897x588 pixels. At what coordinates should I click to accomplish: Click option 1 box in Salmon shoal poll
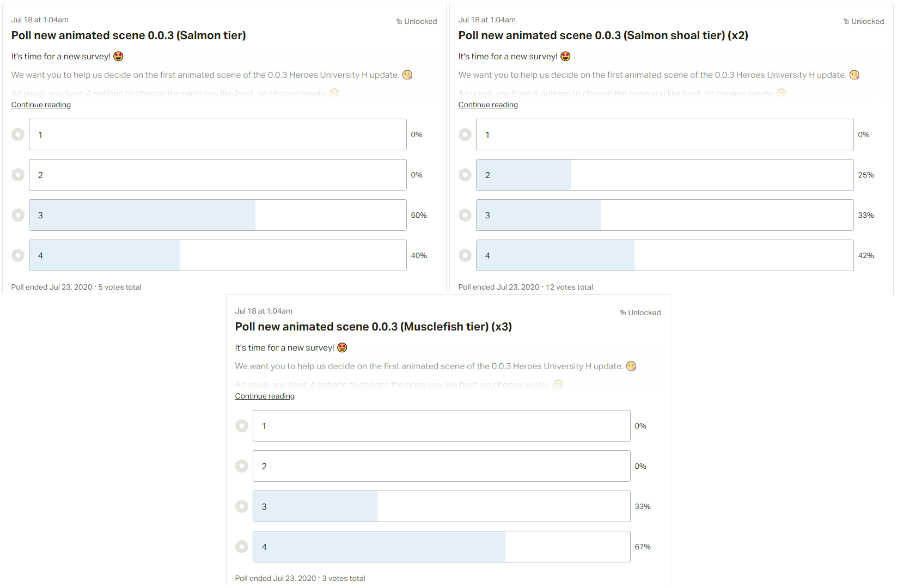pyautogui.click(x=665, y=134)
